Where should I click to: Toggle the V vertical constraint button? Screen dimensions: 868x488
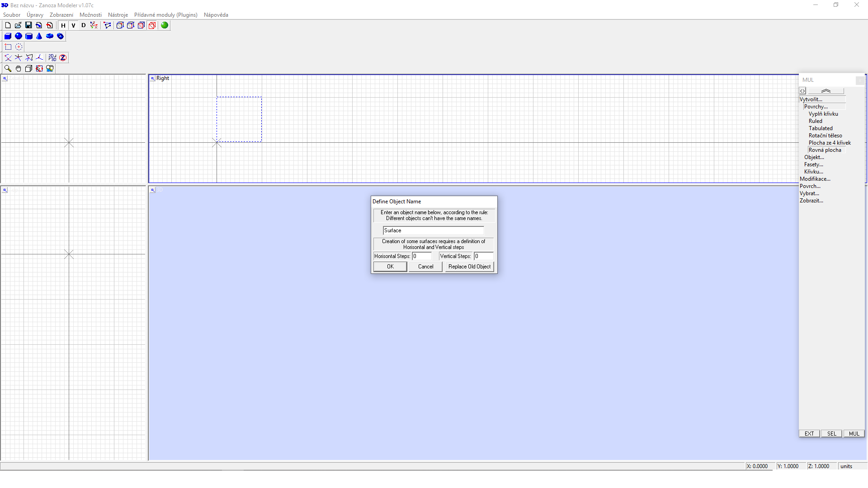tap(73, 25)
